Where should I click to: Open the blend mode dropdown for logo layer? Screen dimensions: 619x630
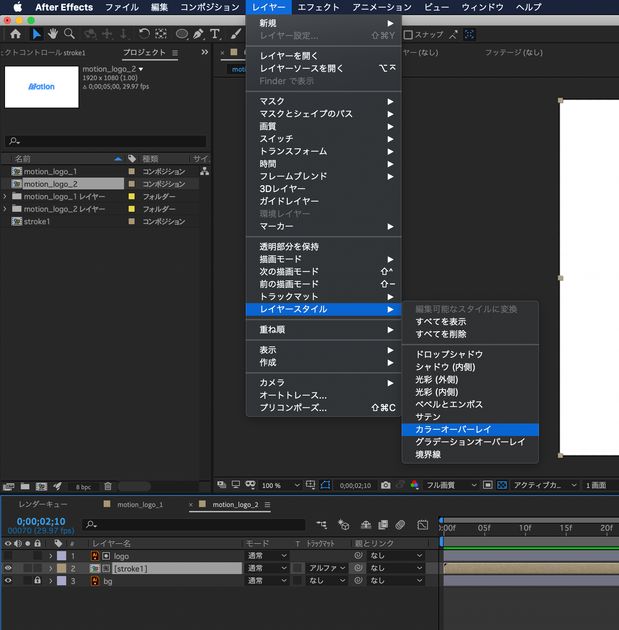[267, 556]
